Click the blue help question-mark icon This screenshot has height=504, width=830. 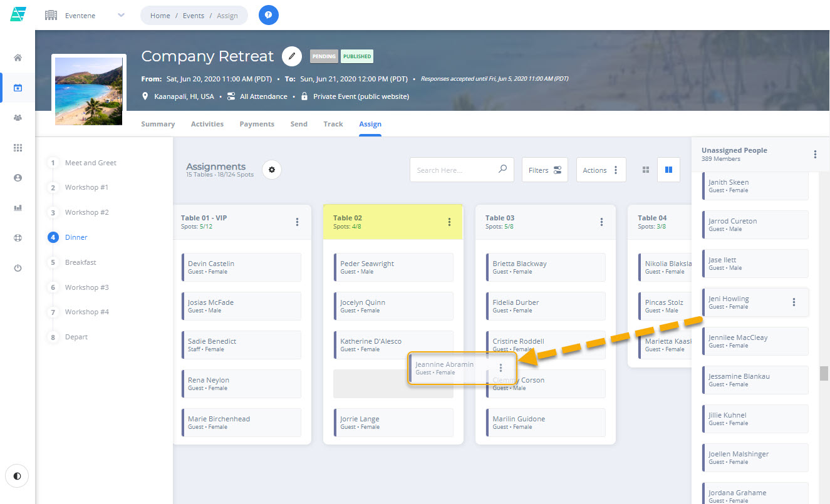[268, 14]
